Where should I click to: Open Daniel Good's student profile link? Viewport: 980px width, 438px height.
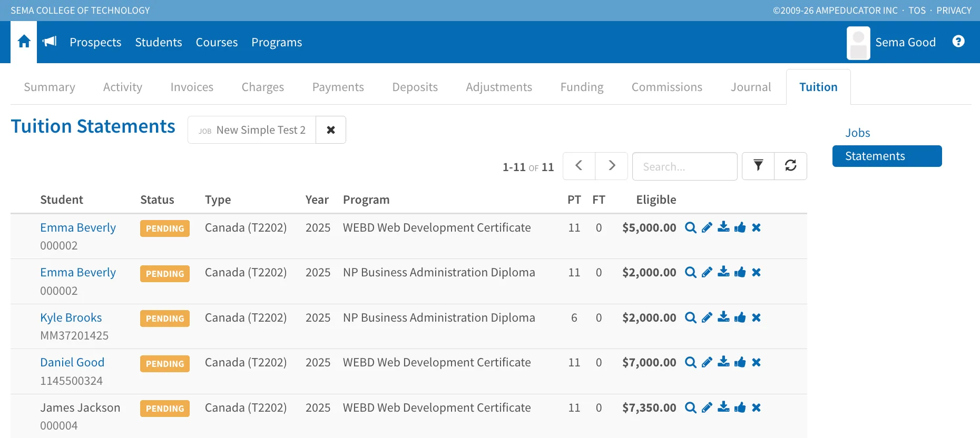tap(72, 362)
